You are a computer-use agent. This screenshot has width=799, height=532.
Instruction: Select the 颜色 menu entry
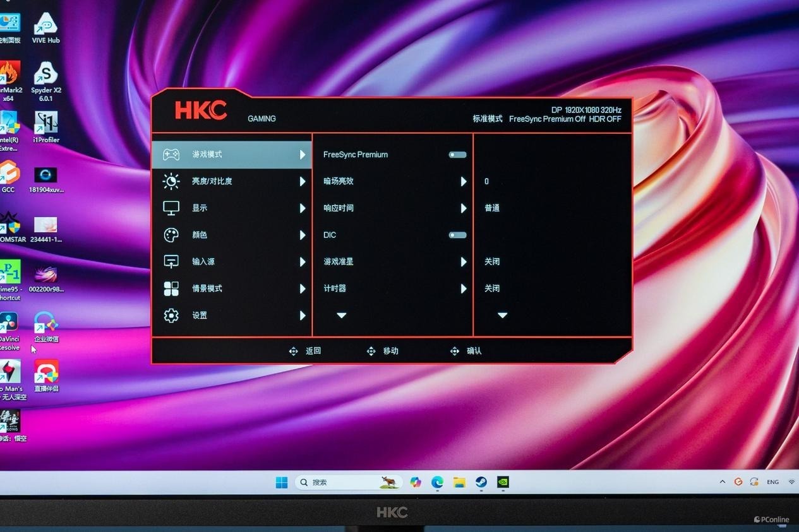click(232, 235)
